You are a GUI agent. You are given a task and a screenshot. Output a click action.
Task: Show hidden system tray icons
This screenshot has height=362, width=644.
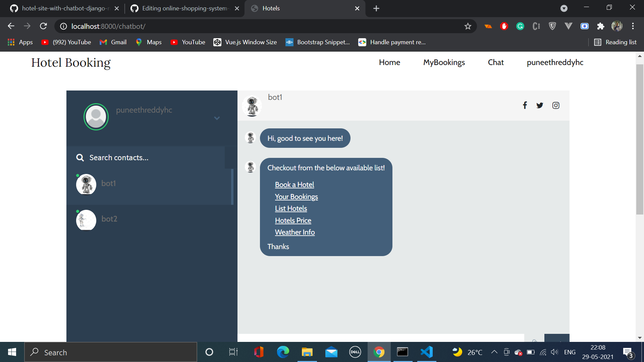[x=494, y=352]
